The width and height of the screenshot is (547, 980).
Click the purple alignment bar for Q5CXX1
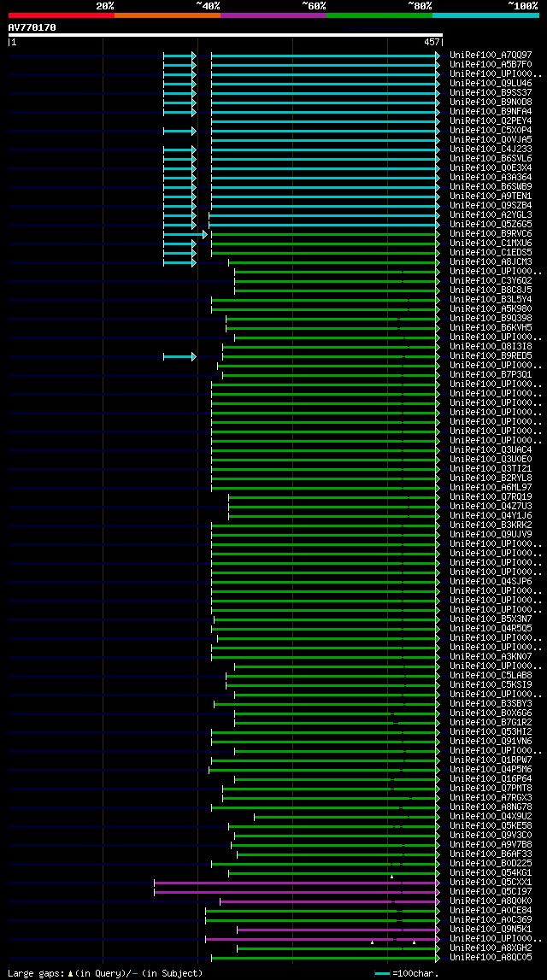coord(295,883)
